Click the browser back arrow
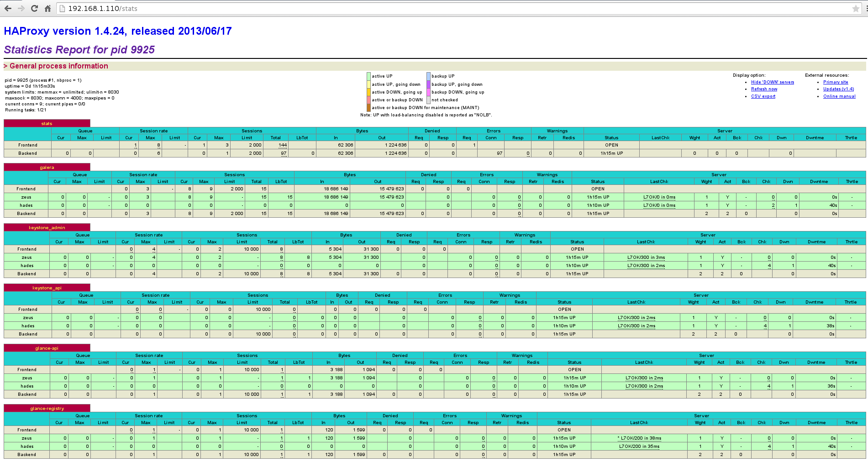 click(x=8, y=8)
